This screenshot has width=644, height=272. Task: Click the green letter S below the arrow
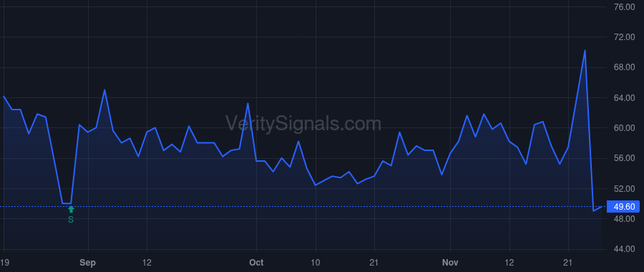[71, 220]
